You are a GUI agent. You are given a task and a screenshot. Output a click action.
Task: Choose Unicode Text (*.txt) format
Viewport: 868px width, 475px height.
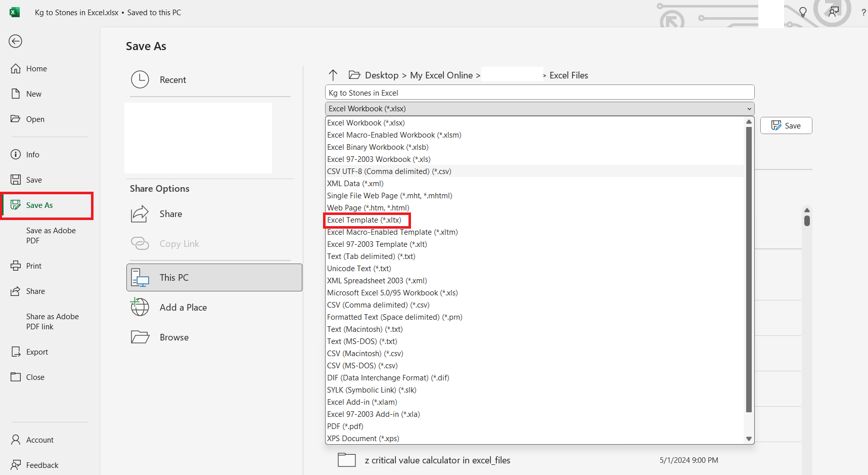[535, 269]
